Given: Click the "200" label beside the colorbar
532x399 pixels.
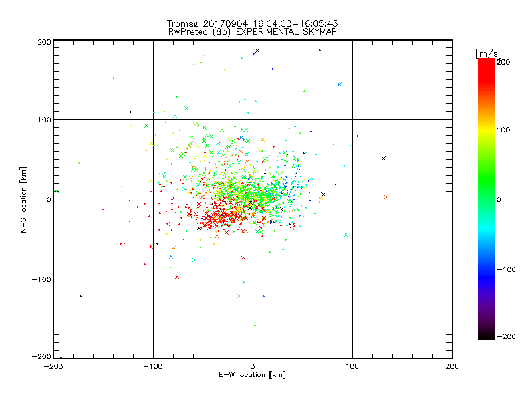Looking at the screenshot, I should pos(503,62).
